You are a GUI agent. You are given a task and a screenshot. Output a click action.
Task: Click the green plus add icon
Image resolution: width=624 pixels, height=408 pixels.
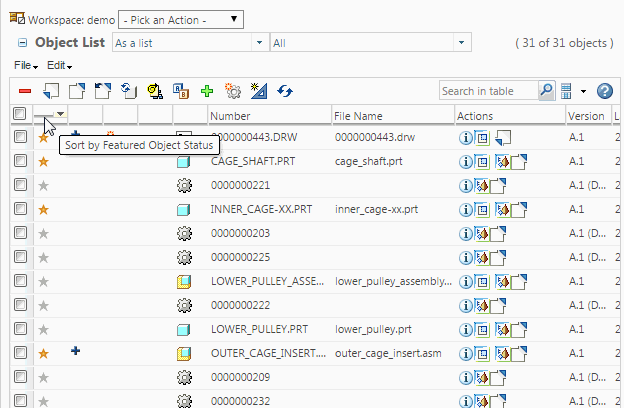206,91
